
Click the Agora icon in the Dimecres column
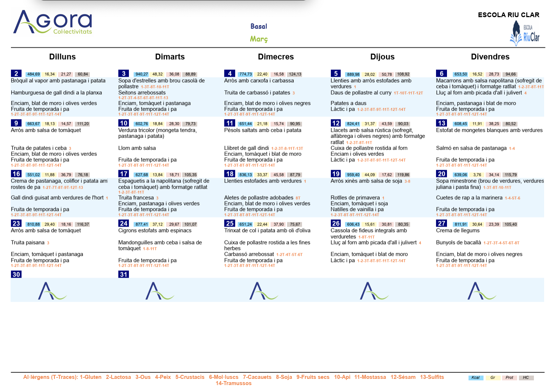coord(264,291)
